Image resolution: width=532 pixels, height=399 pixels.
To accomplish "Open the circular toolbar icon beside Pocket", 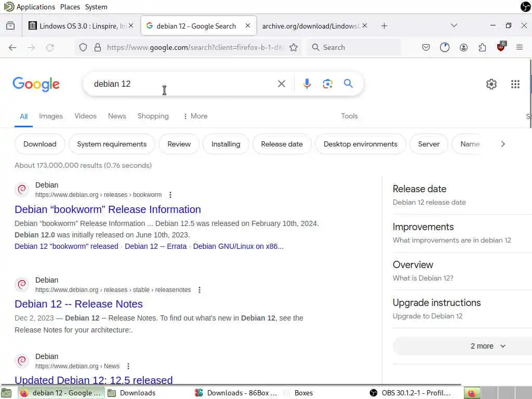I will click(x=445, y=47).
